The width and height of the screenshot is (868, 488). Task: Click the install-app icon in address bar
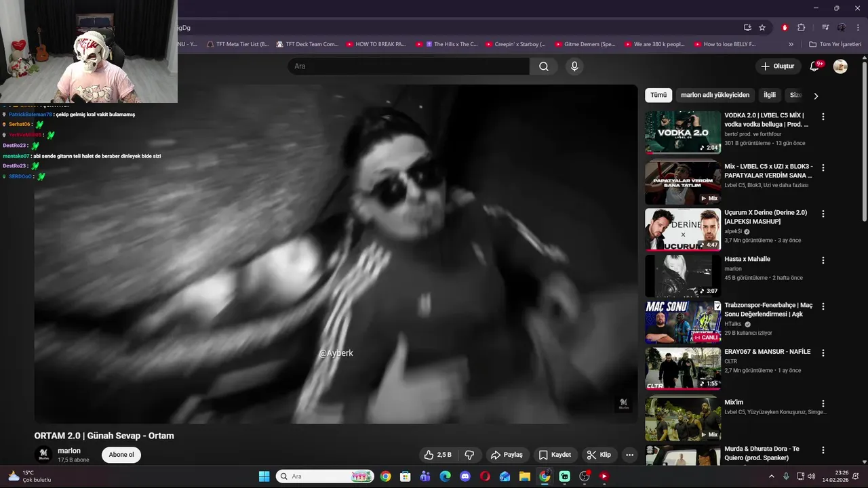747,28
